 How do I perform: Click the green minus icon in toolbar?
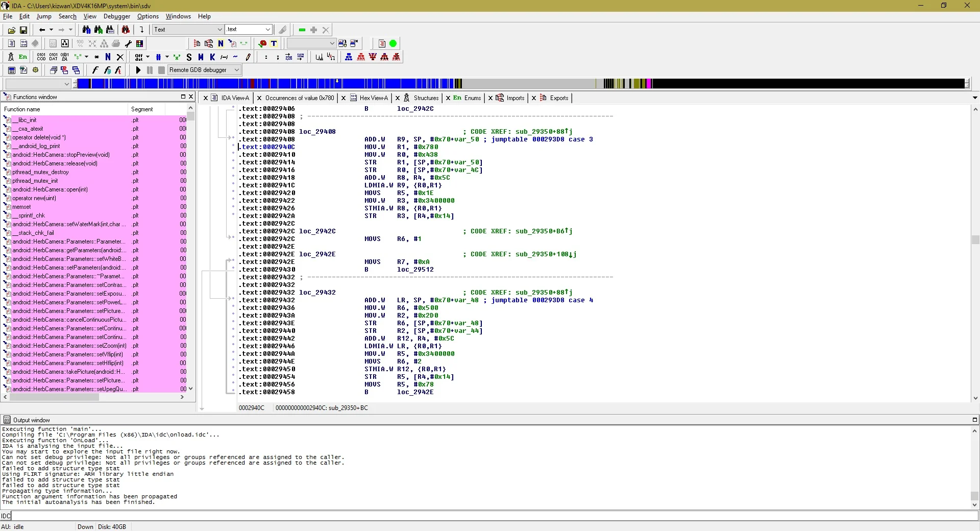302,30
